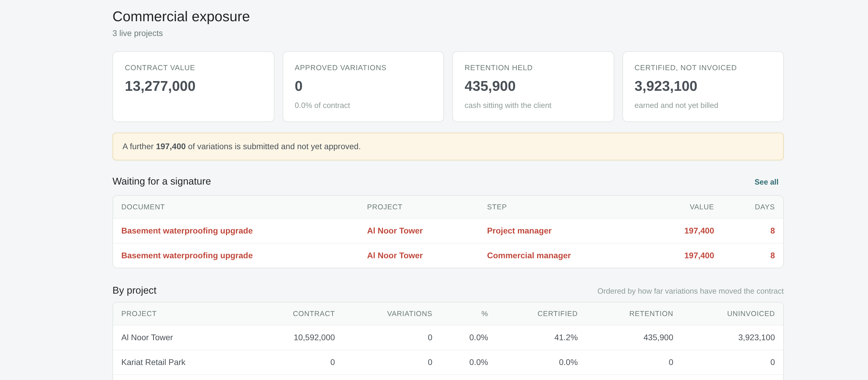
Task: Select the Approved Variations card
Action: click(363, 87)
